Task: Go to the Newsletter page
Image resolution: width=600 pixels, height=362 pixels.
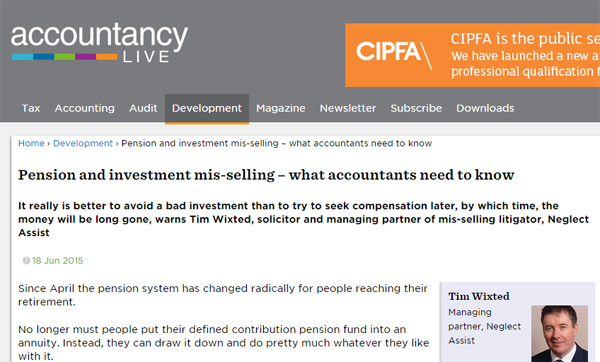Action: 348,108
